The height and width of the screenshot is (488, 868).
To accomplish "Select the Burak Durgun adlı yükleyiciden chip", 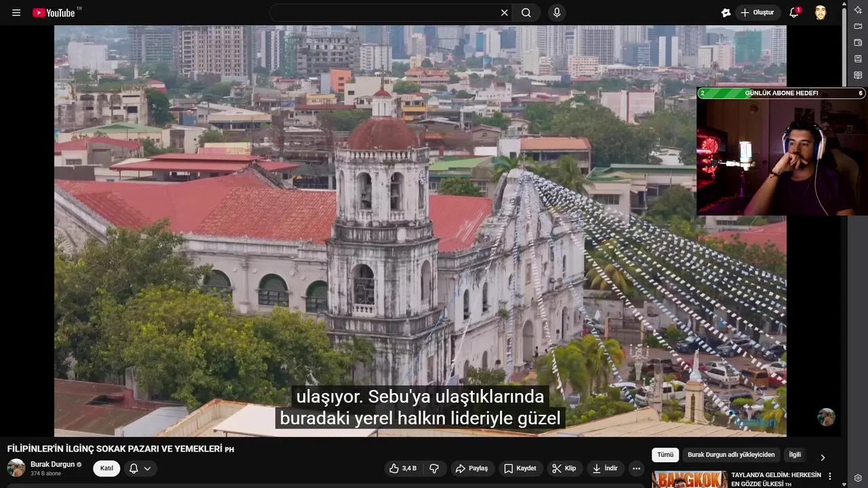I will click(x=731, y=455).
